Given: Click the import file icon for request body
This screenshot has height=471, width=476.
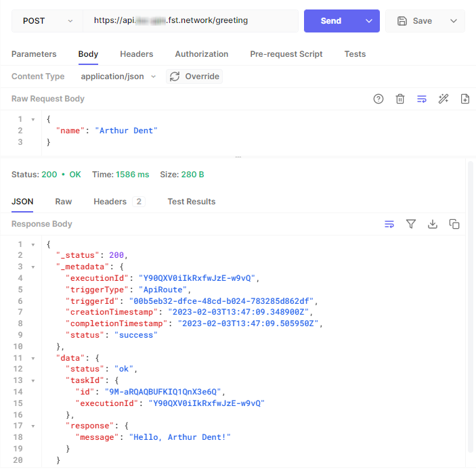Looking at the screenshot, I should (465, 99).
